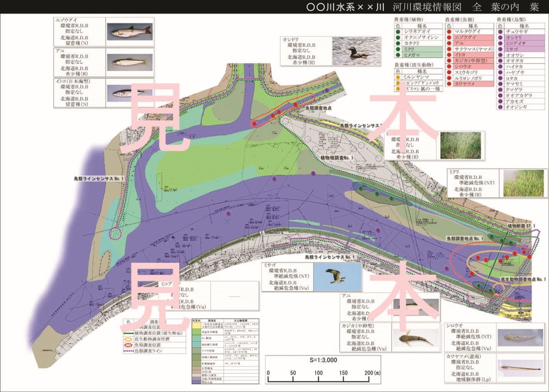Select yellow dotted oval for 底生動物調査位置
Screen dimensions: 549x392
point(129,339)
